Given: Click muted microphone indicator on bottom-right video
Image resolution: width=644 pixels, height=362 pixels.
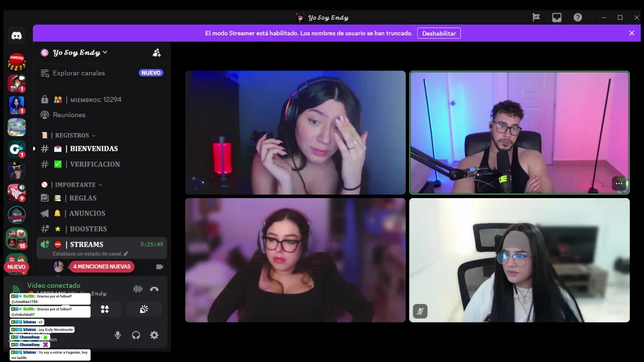Looking at the screenshot, I should (x=420, y=311).
